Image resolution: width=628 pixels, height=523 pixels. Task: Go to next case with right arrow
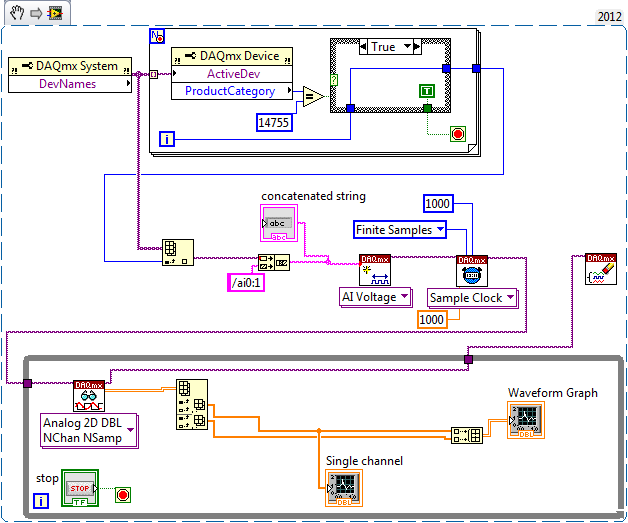pos(417,46)
